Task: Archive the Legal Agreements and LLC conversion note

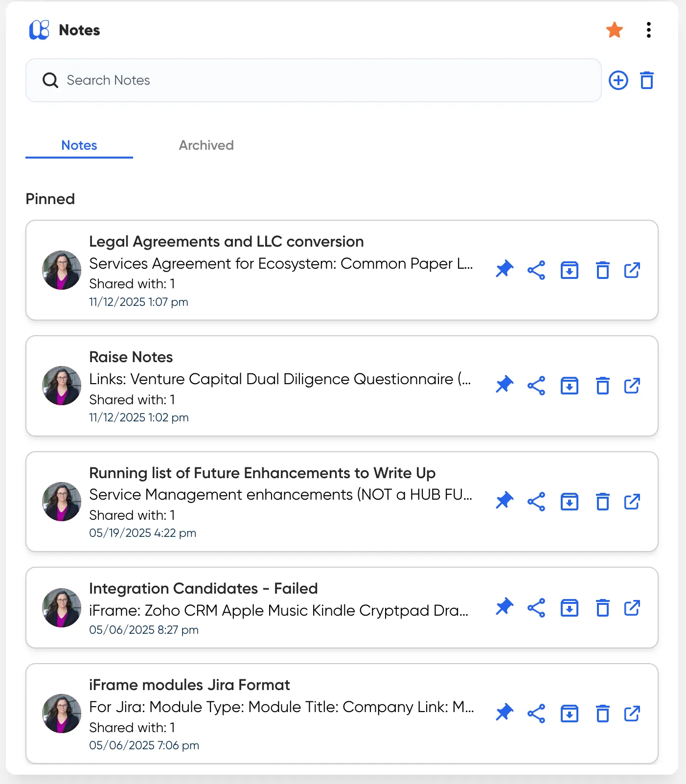Action: [x=570, y=270]
